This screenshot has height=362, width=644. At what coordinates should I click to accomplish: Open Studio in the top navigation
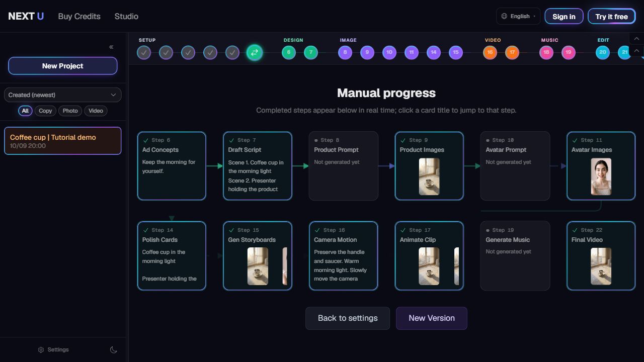(x=126, y=16)
